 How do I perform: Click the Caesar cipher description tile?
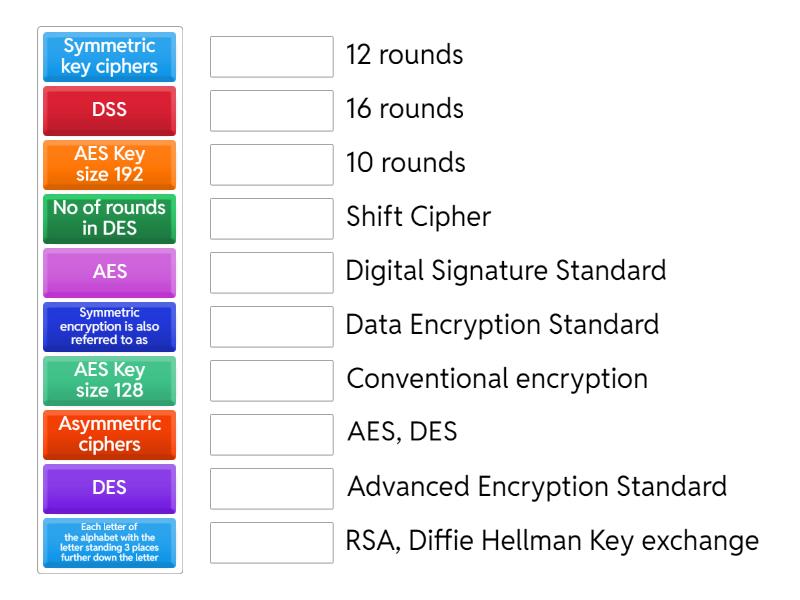click(108, 543)
